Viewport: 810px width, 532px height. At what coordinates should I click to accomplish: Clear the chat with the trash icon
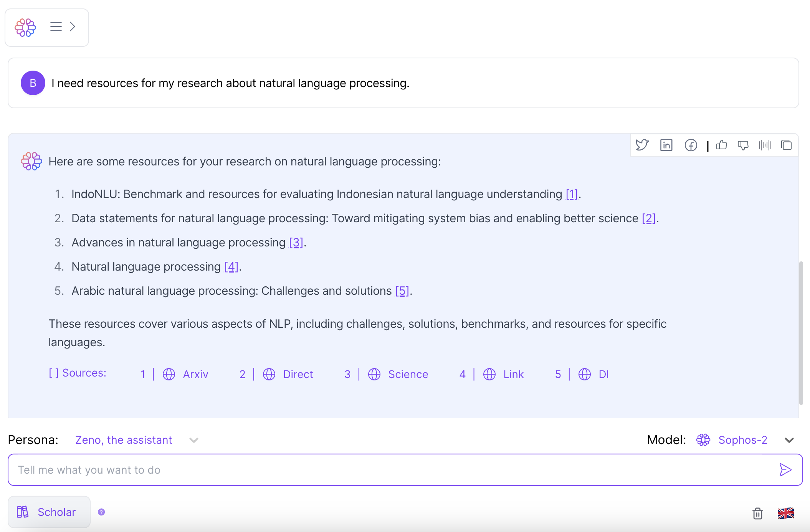click(x=758, y=513)
